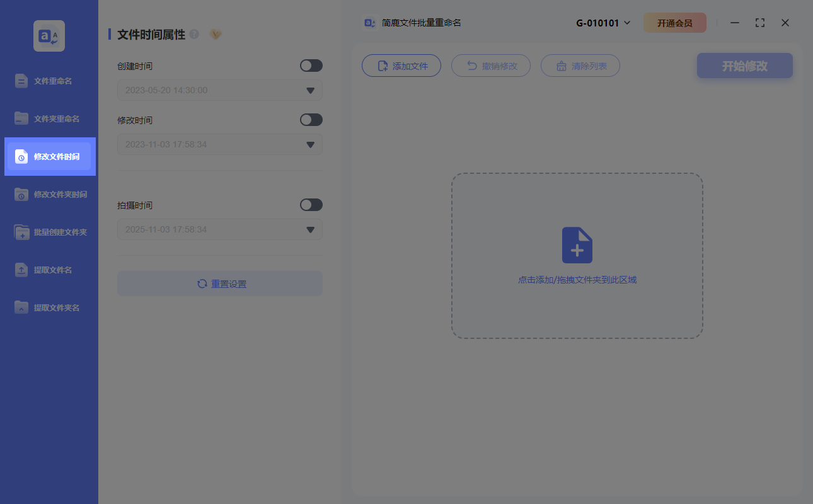
Task: Click the 开通会员 button
Action: click(x=675, y=22)
